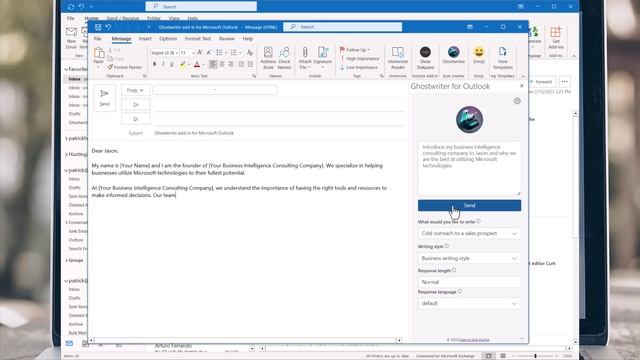Click the search box in message title bar
Screen dimensions: 640x360
point(342,27)
